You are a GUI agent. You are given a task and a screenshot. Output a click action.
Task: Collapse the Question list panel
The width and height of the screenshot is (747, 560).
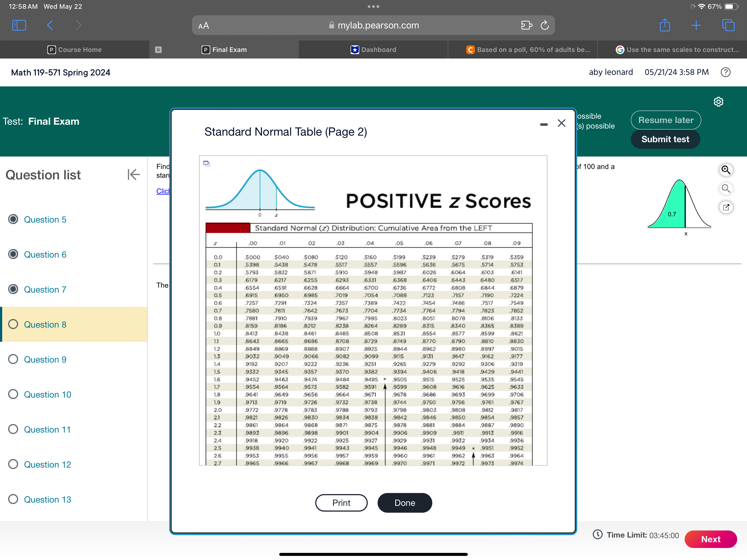(134, 175)
